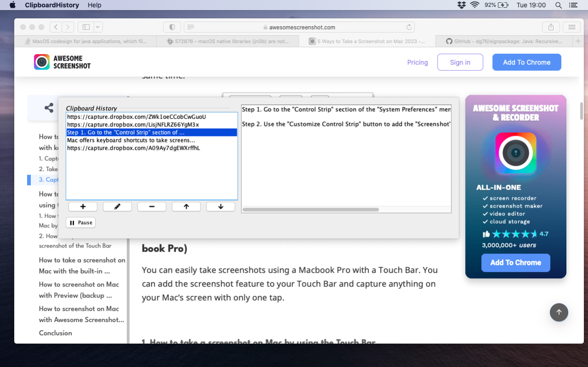Click the battery status indicator

(497, 5)
